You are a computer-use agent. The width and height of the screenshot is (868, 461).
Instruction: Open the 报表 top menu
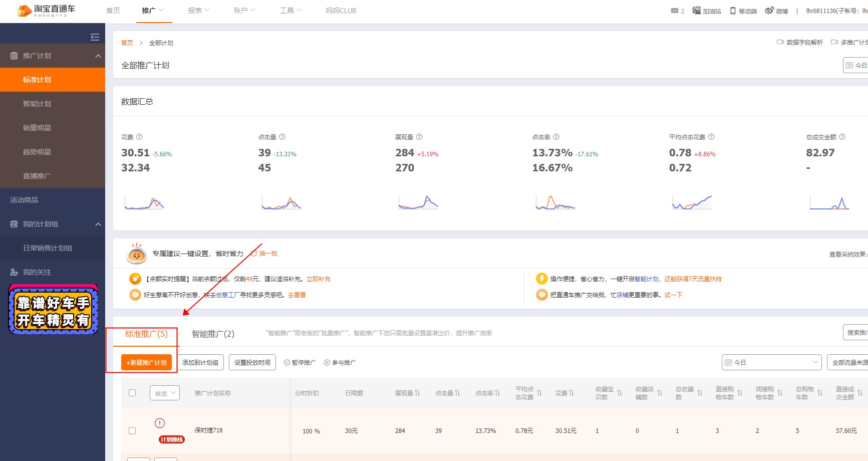pos(198,11)
